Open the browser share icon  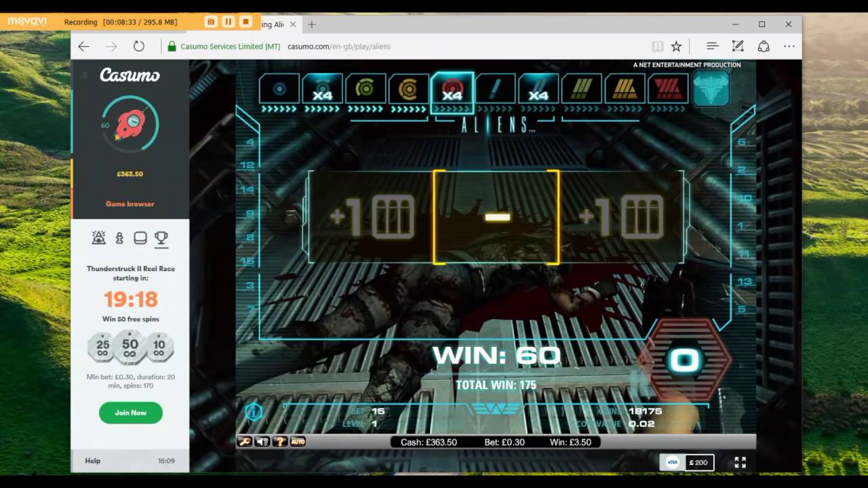764,46
